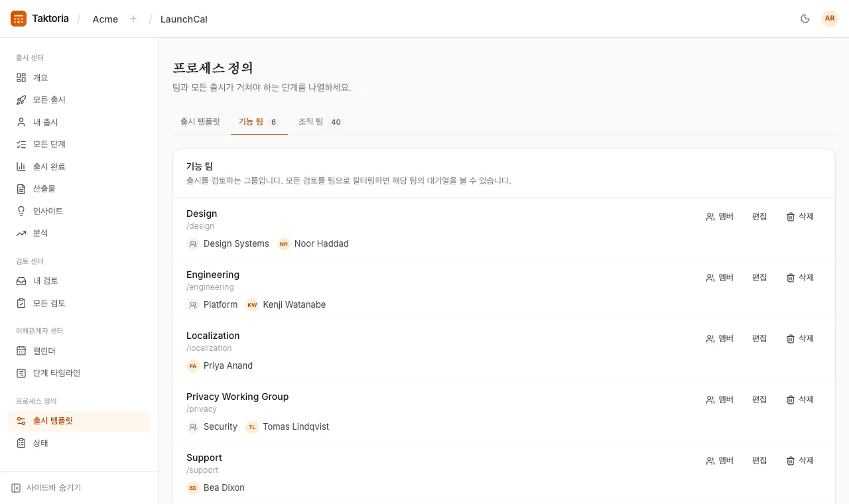
Task: Toggle dark mode moon icon
Action: [x=805, y=19]
